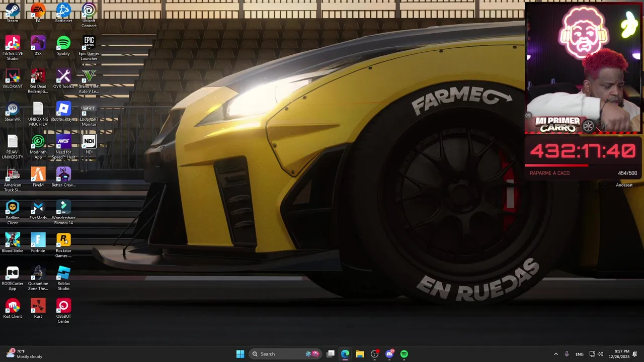Image resolution: width=644 pixels, height=362 pixels.
Task: Click the streamer webcam overlay
Action: coord(583,68)
